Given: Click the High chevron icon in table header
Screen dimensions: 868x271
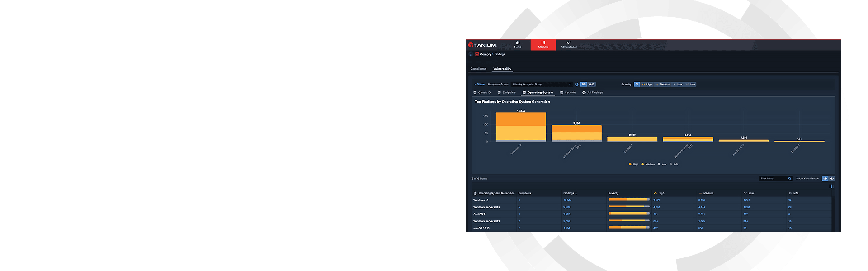Looking at the screenshot, I should [x=655, y=193].
